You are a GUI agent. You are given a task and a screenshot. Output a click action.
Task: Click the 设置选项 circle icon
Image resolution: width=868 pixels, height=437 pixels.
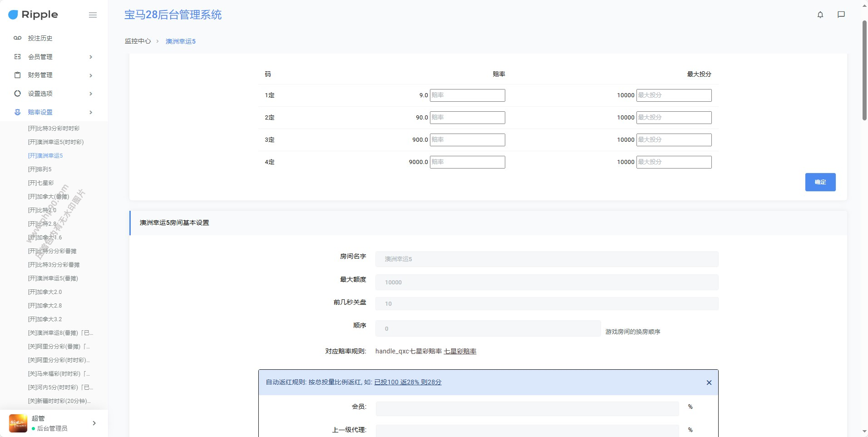(17, 94)
